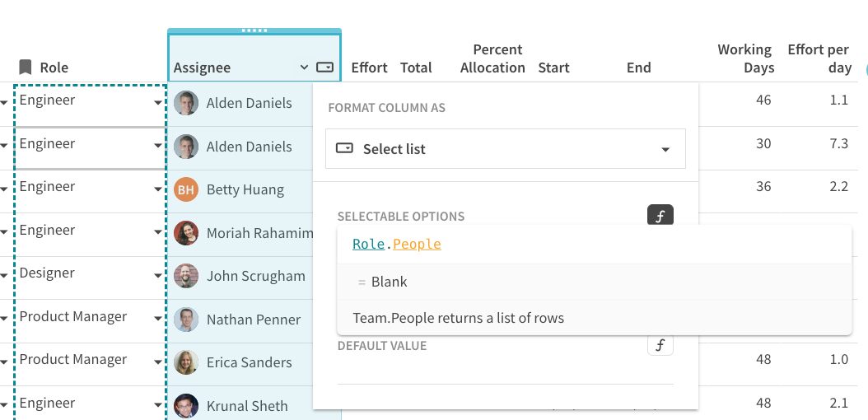Image resolution: width=868 pixels, height=420 pixels.
Task: Open Role dropdown in Moriah Rahamim row
Action: 158,232
